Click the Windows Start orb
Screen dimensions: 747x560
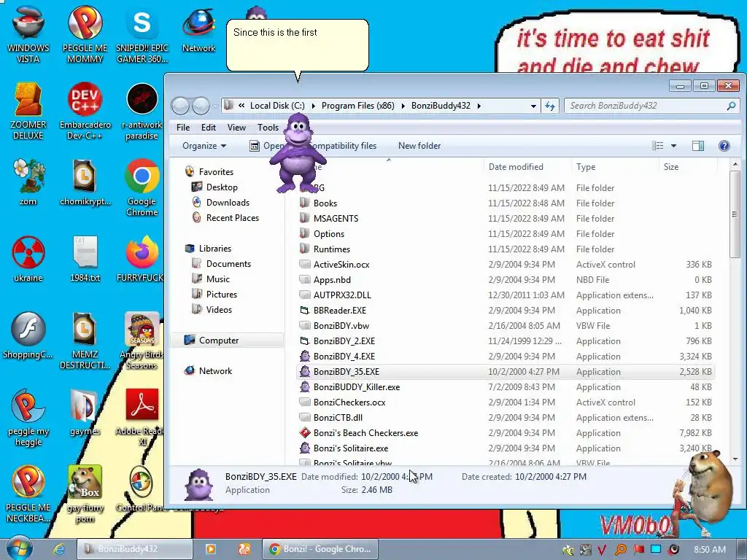19,548
